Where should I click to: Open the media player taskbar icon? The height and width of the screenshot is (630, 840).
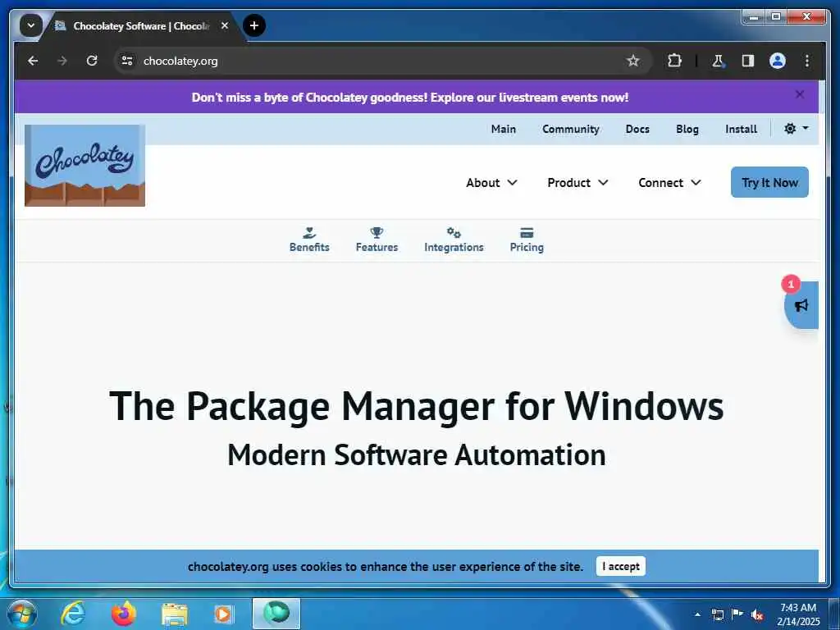pyautogui.click(x=223, y=614)
